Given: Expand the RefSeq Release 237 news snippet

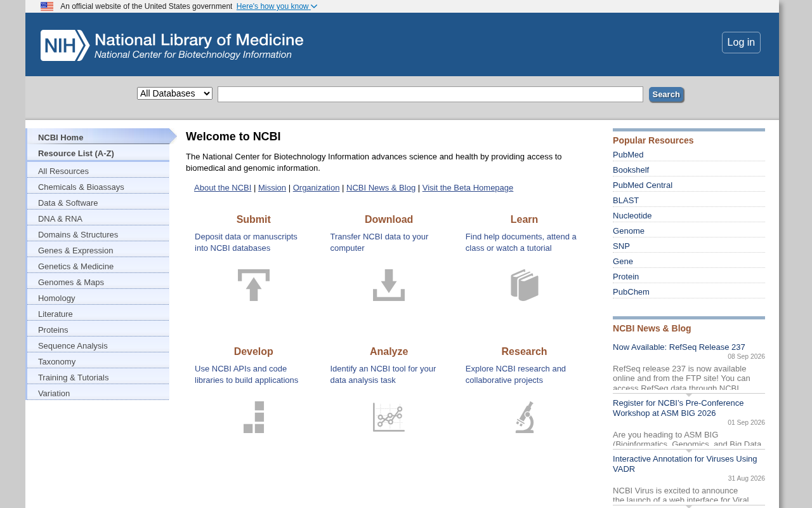Looking at the screenshot, I should [x=689, y=395].
